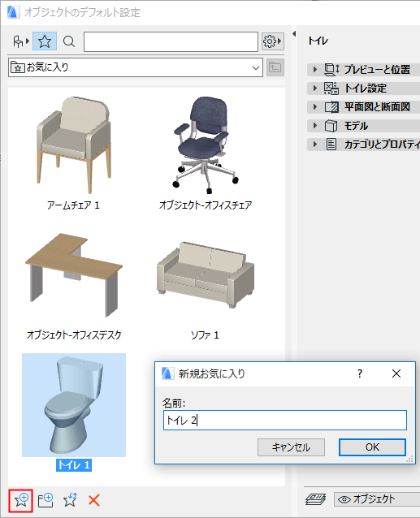Click the layer stack icon at bottom
This screenshot has width=420, height=518.
[315, 499]
